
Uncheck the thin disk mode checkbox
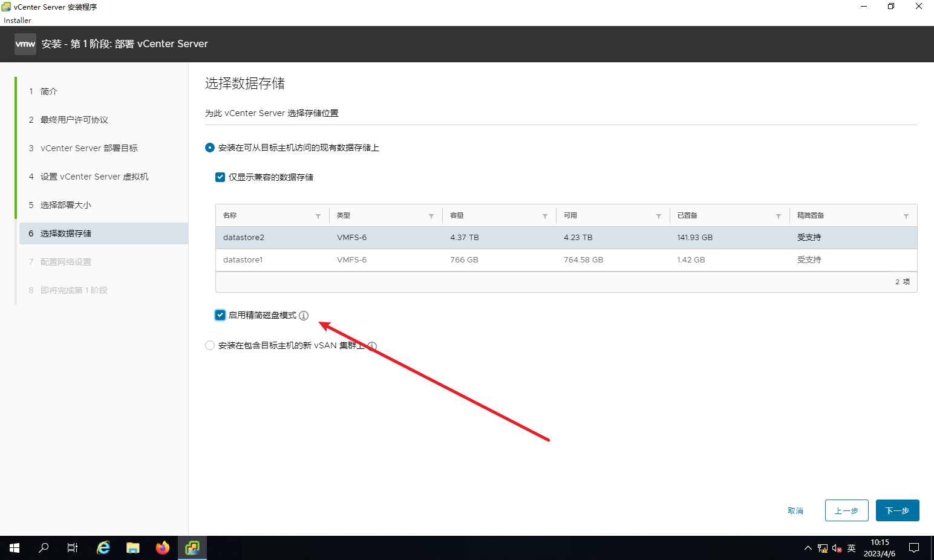click(x=220, y=315)
